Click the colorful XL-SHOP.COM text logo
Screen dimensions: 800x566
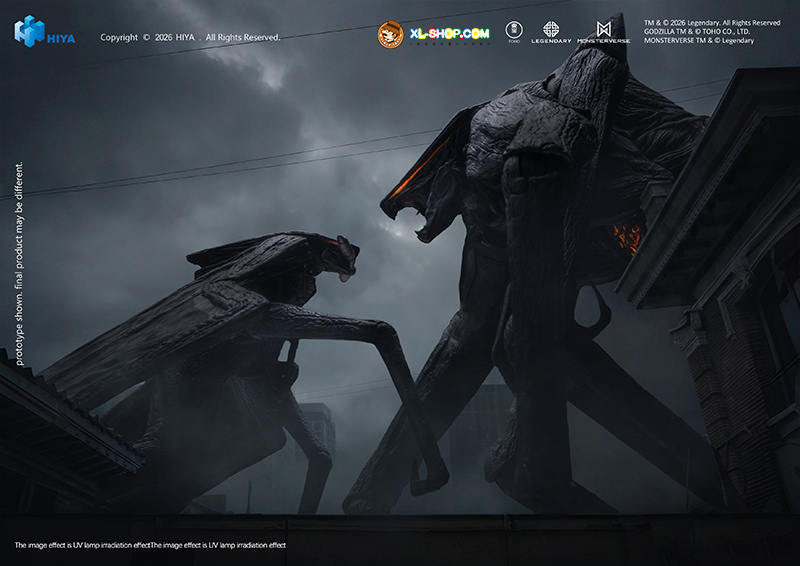click(x=449, y=34)
